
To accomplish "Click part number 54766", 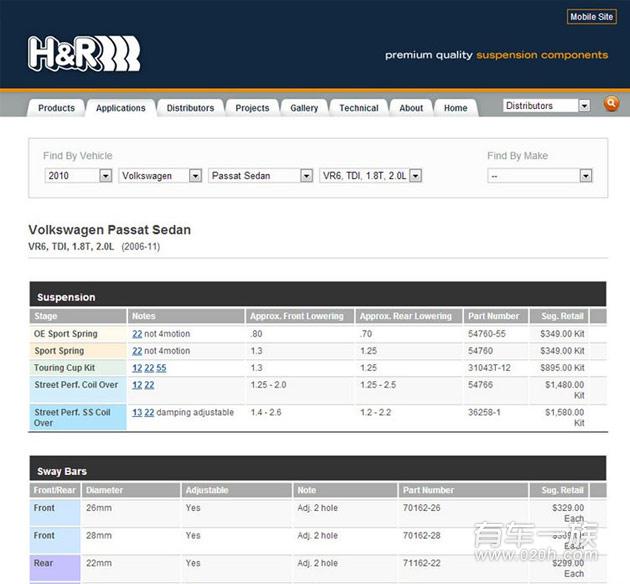I will coord(480,385).
